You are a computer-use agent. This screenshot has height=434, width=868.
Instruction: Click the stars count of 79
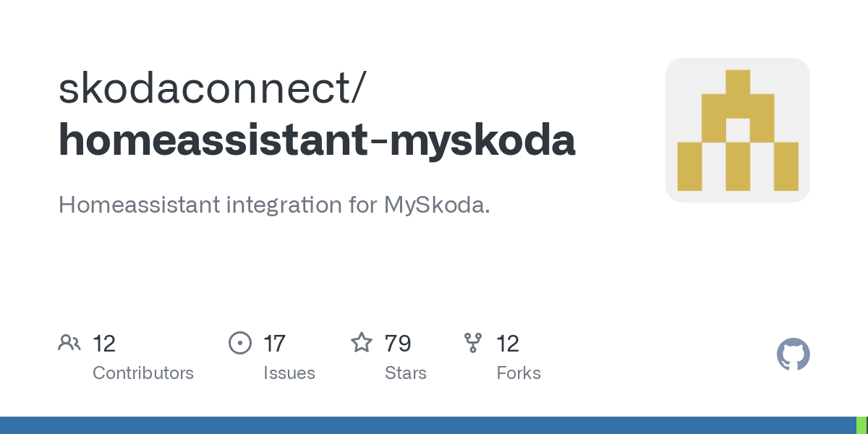coord(398,343)
